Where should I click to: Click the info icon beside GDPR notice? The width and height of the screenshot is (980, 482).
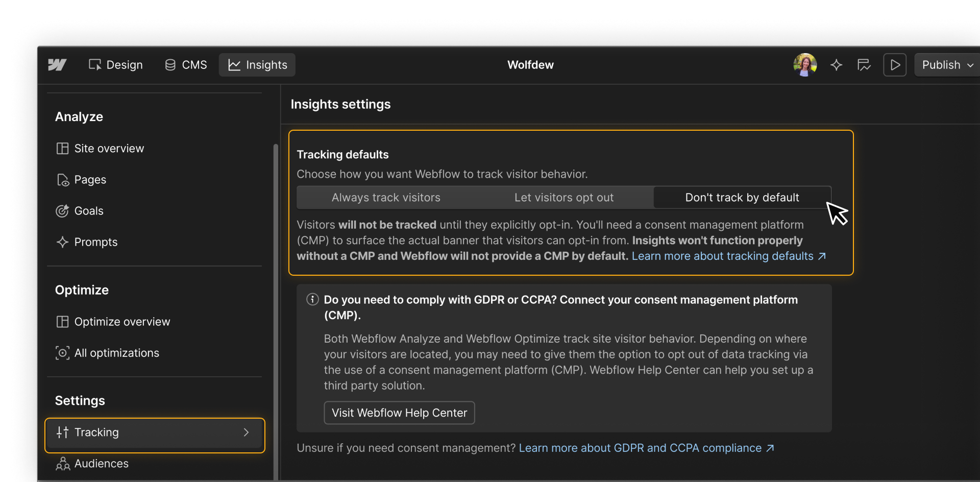[312, 299]
